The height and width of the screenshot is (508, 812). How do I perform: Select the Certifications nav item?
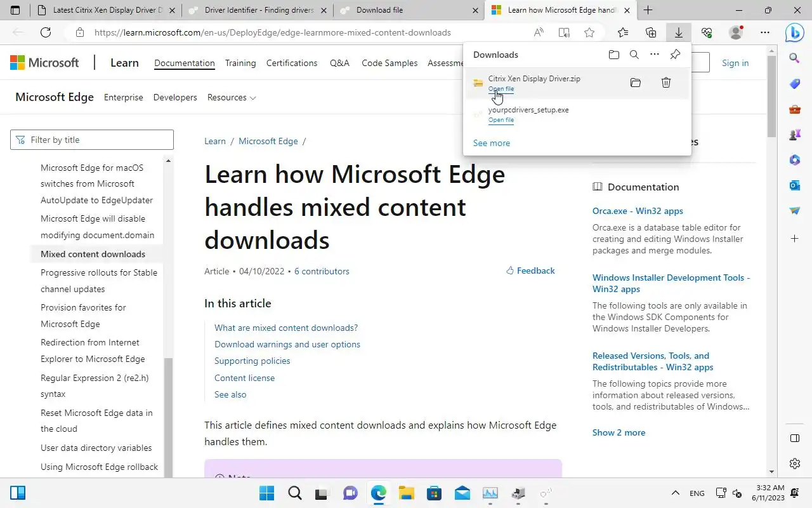tap(292, 63)
